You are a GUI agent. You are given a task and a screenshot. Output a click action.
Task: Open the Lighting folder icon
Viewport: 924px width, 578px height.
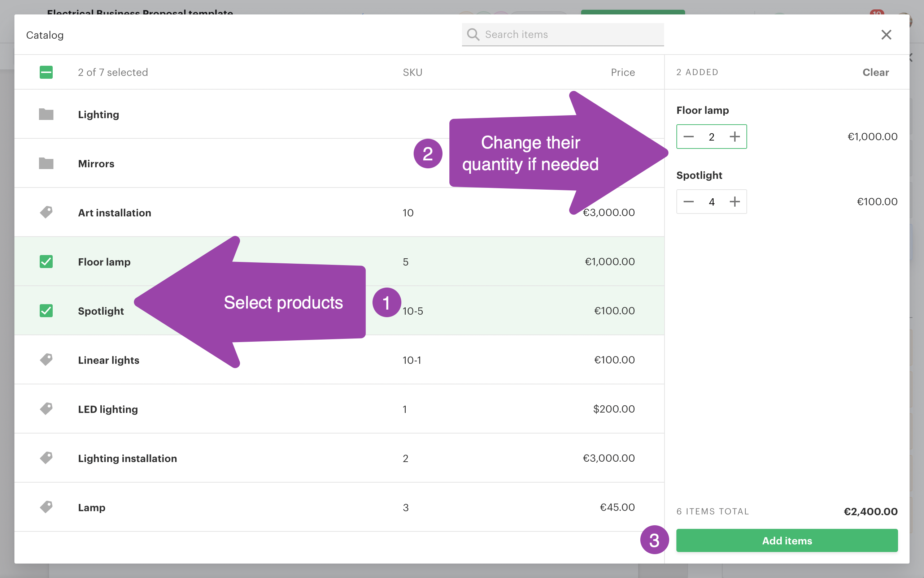[46, 114]
